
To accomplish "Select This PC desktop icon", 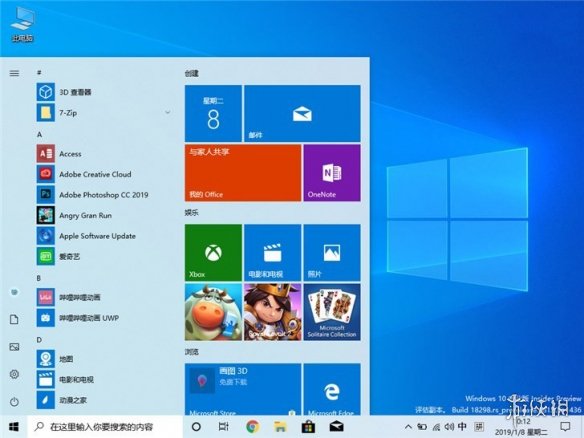I will [22, 24].
